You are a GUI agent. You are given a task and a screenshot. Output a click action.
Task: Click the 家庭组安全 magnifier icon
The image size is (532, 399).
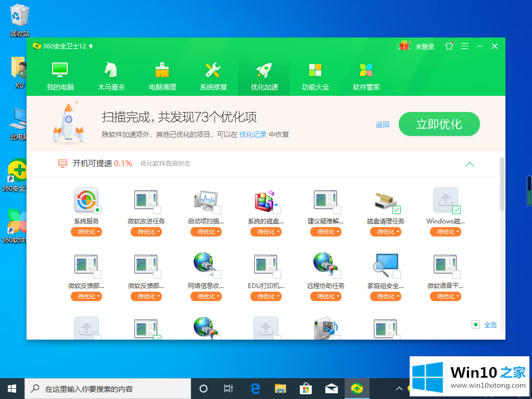tap(385, 265)
